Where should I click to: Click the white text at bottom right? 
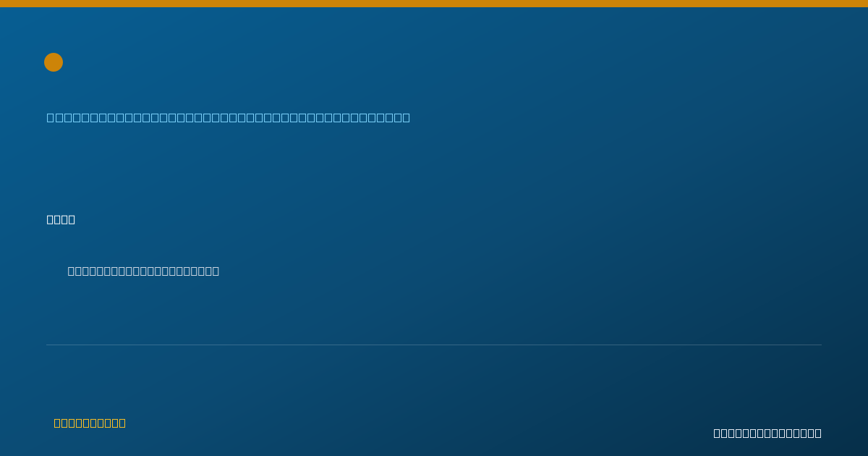pos(767,433)
